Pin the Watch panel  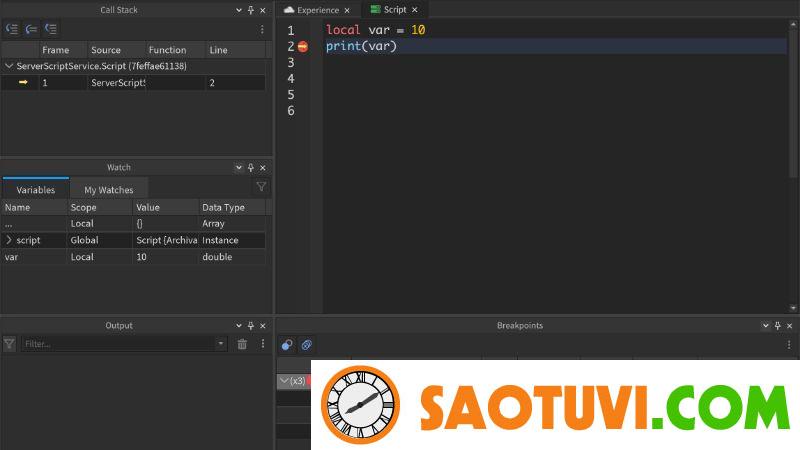pos(251,167)
